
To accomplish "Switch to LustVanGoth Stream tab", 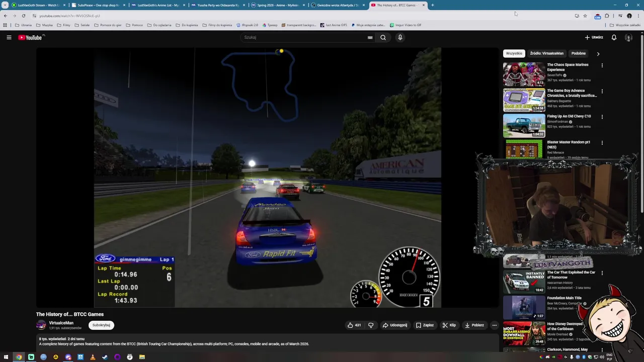I will click(x=35, y=5).
